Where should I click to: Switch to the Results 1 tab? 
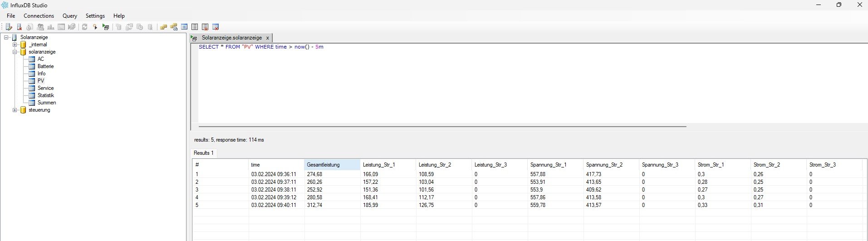click(203, 153)
